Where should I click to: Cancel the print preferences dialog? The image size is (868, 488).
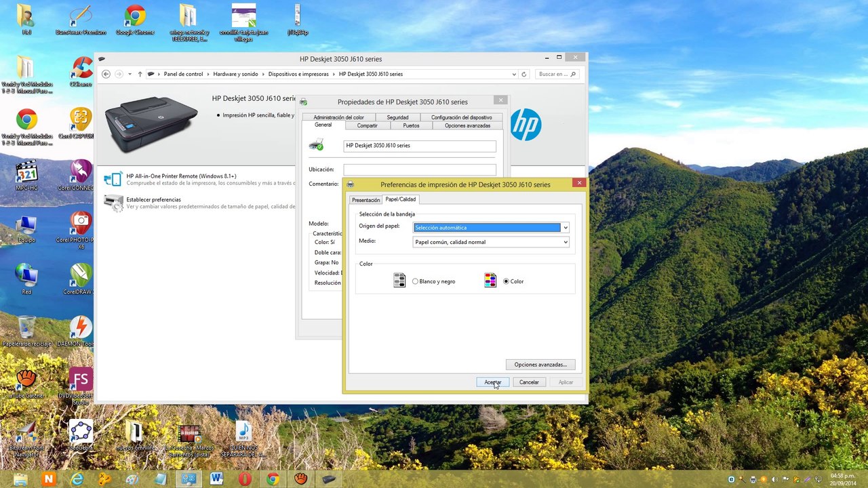pos(529,382)
